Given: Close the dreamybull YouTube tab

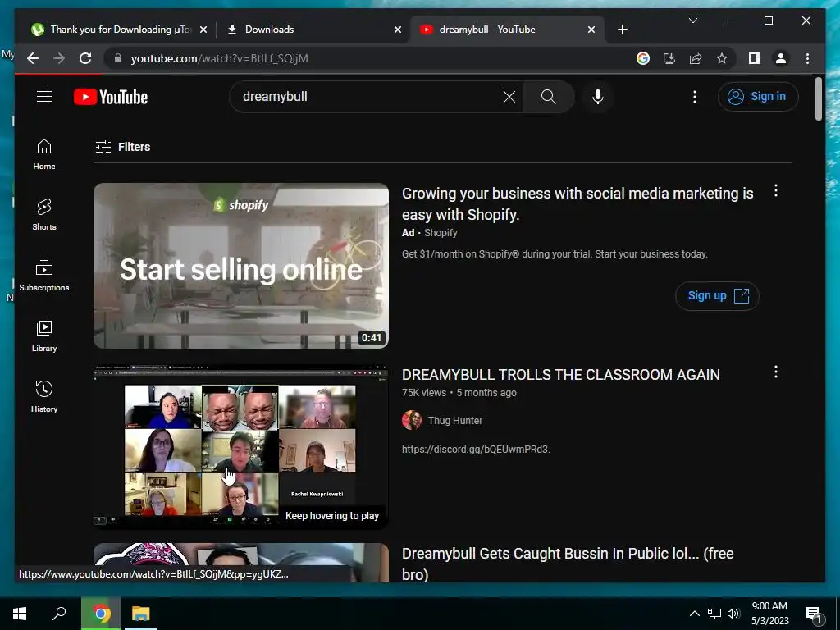Looking at the screenshot, I should point(591,30).
